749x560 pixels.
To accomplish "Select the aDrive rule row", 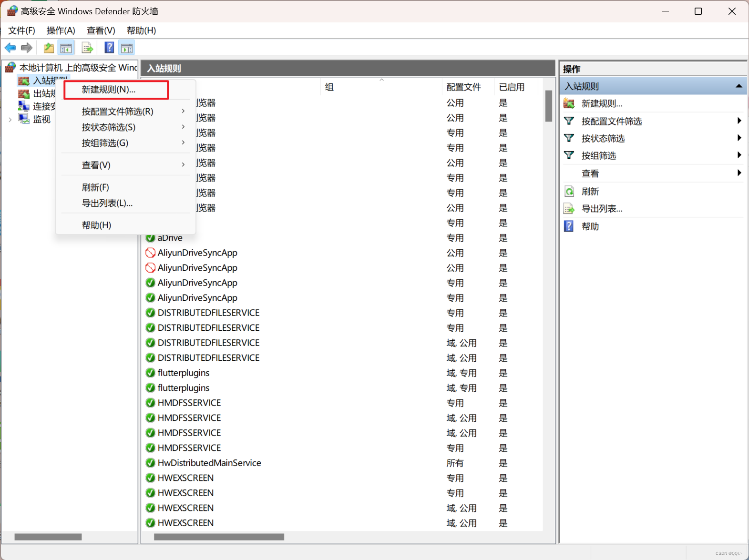I will (343, 238).
